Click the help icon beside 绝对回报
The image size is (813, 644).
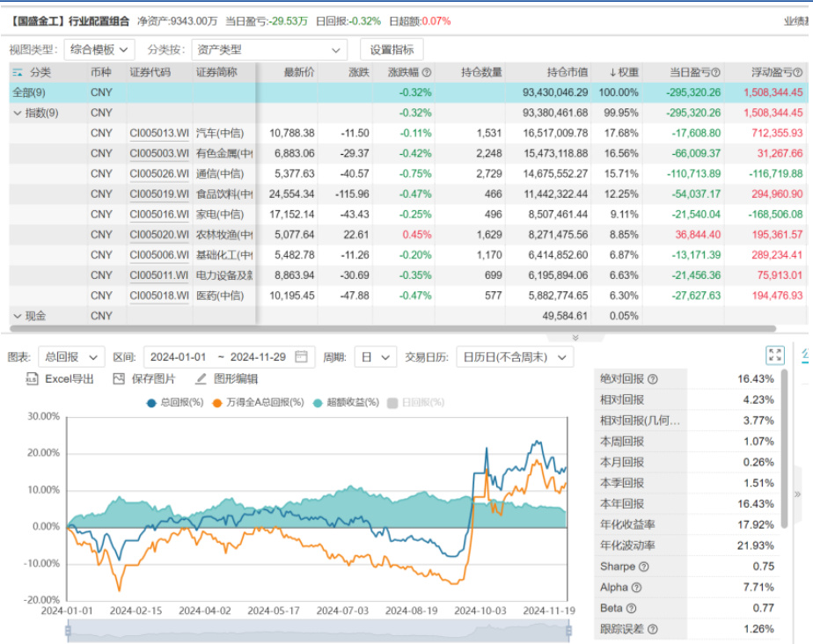(653, 379)
